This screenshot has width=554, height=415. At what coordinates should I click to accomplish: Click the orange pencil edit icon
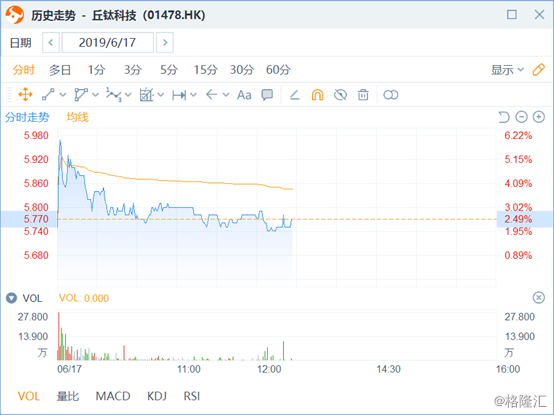click(x=538, y=70)
